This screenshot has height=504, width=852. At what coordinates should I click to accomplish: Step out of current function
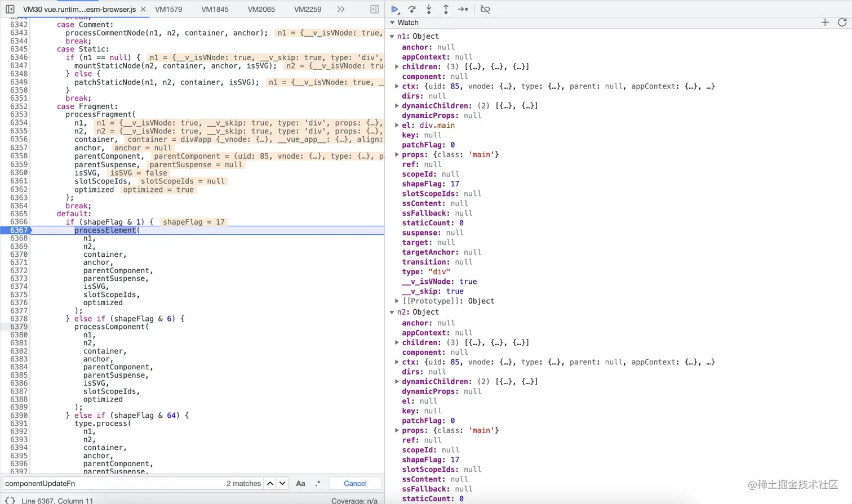[446, 9]
